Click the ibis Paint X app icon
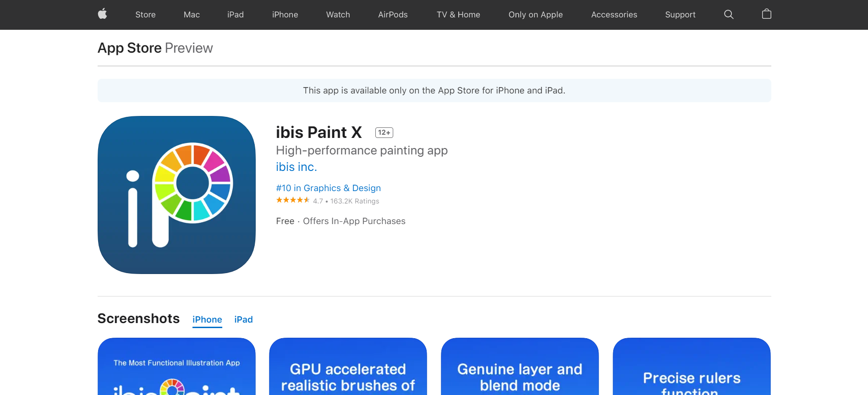The width and height of the screenshot is (868, 395). pos(176,195)
